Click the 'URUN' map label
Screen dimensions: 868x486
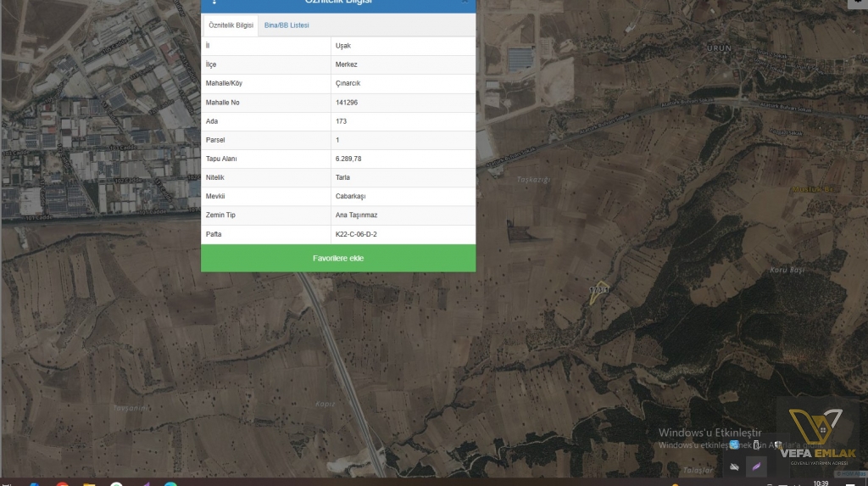[719, 48]
